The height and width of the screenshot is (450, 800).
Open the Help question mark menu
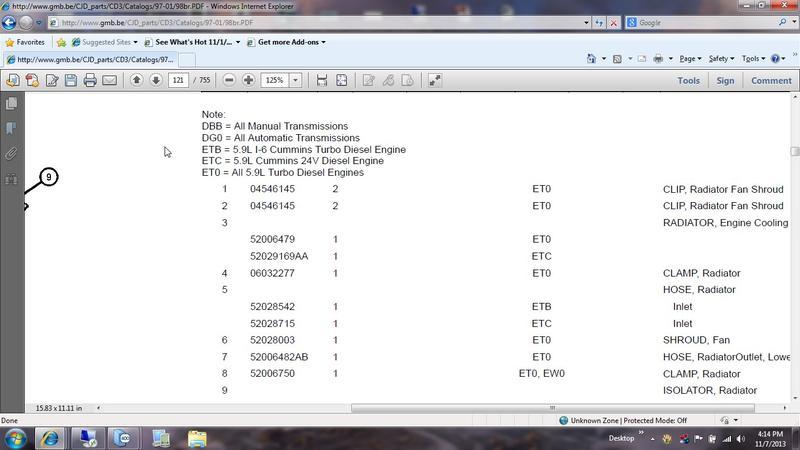click(778, 59)
